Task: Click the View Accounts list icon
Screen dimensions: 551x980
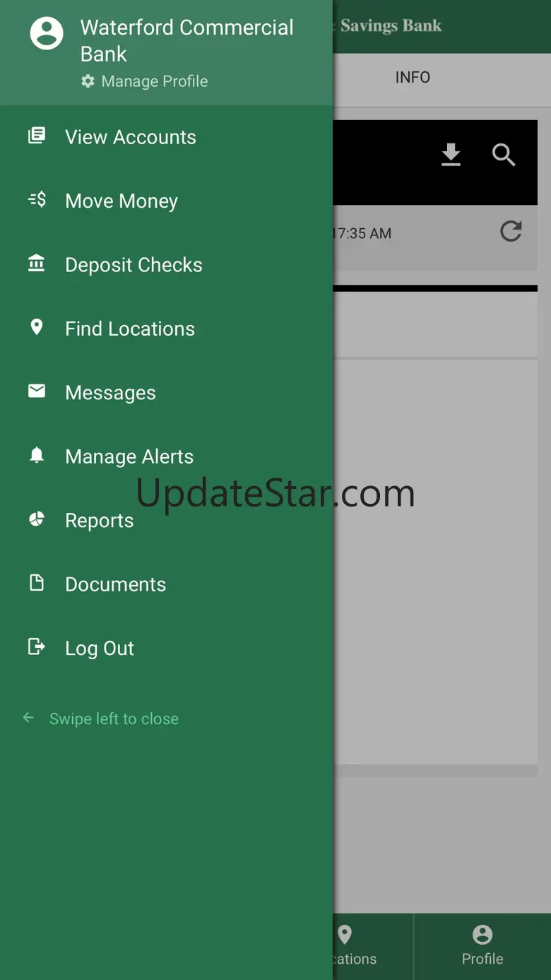Action: [x=37, y=136]
